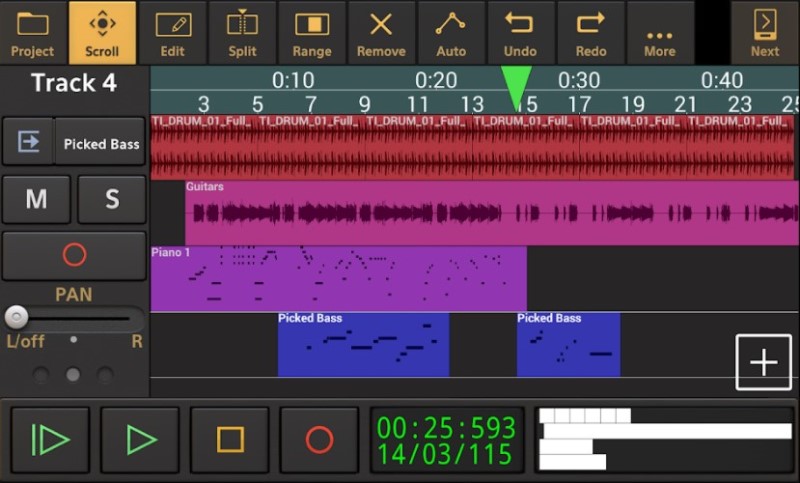Go to the Next screen
The height and width of the screenshot is (483, 800).
point(765,33)
